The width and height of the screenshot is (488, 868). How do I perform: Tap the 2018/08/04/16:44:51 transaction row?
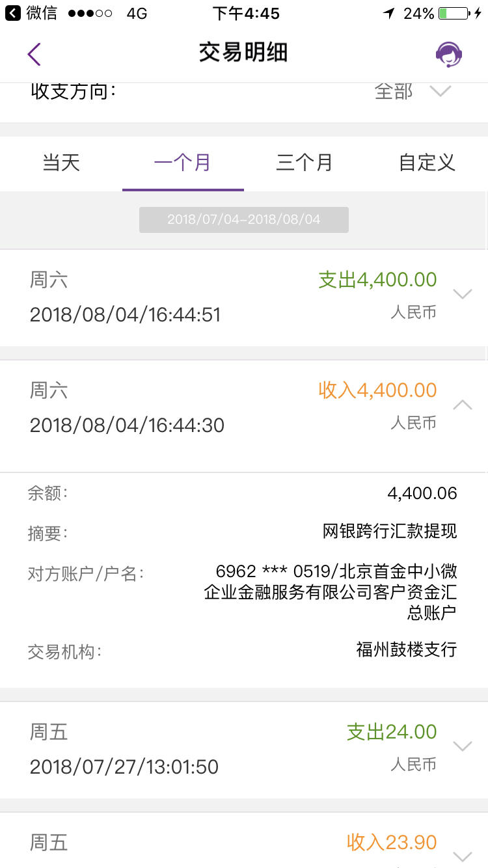(x=244, y=298)
